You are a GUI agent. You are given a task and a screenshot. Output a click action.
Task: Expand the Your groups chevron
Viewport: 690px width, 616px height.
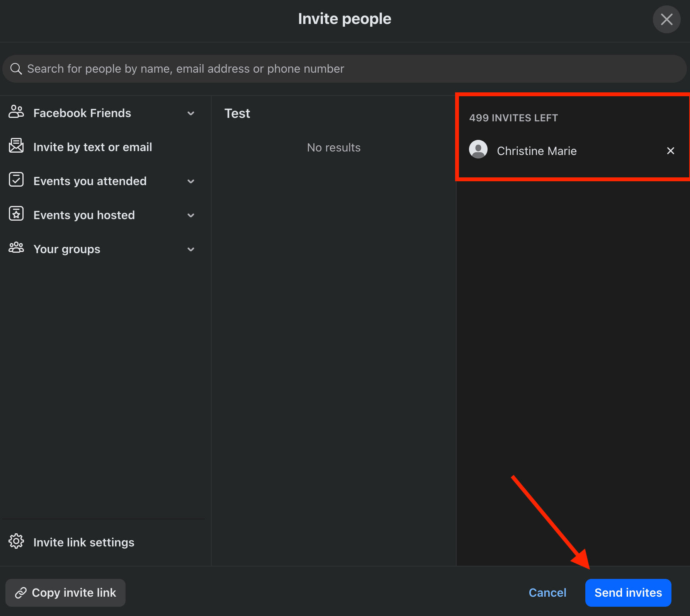[191, 249]
